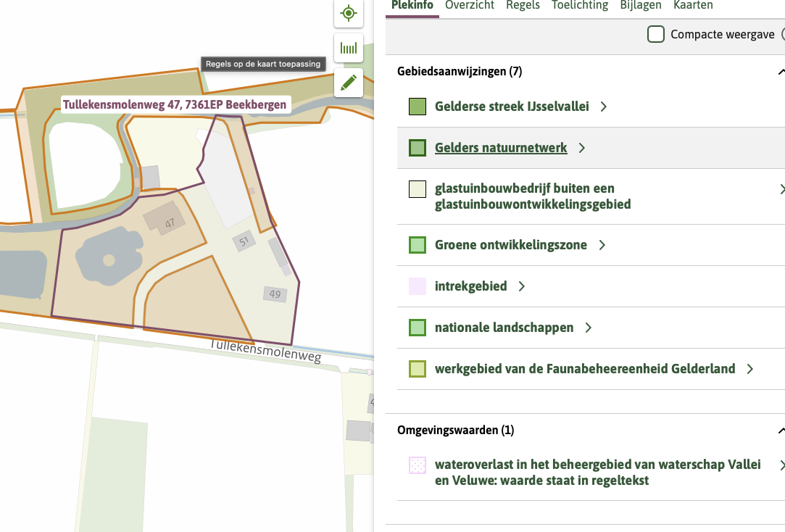Select building number 51 on the map

click(244, 242)
